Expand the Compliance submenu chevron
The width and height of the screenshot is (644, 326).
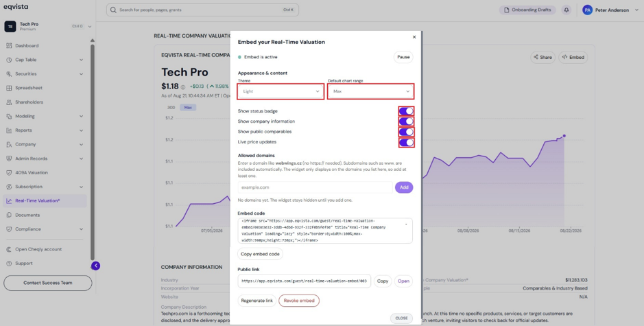pyautogui.click(x=82, y=229)
